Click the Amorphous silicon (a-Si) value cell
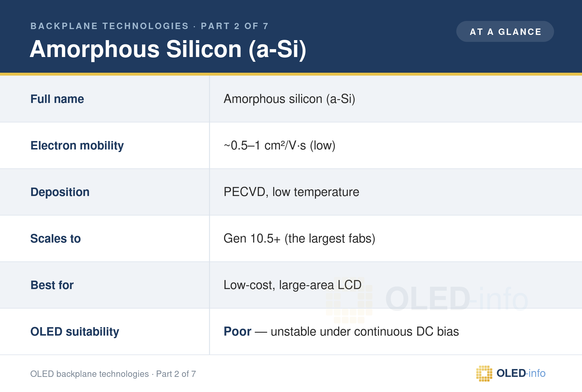 [x=290, y=99]
